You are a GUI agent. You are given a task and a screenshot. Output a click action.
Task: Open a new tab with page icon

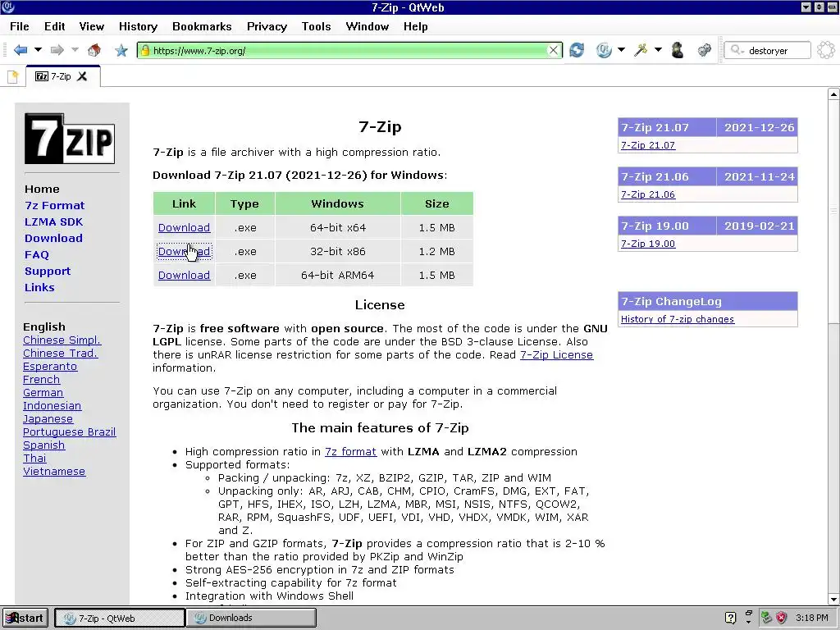pyautogui.click(x=13, y=76)
